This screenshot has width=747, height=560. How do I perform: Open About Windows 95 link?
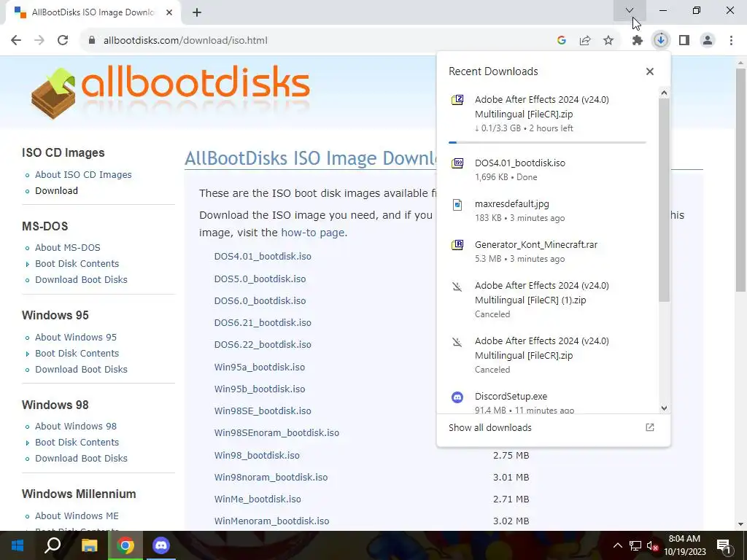[x=76, y=337]
